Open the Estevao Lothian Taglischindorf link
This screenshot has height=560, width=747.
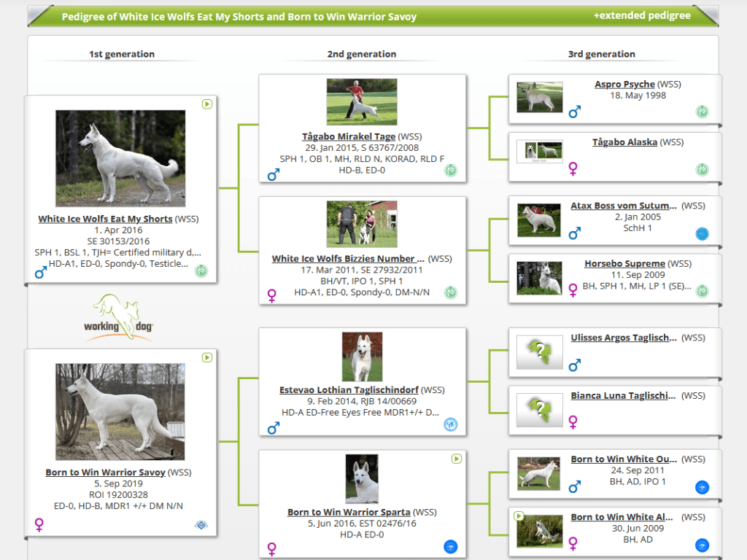tap(349, 390)
